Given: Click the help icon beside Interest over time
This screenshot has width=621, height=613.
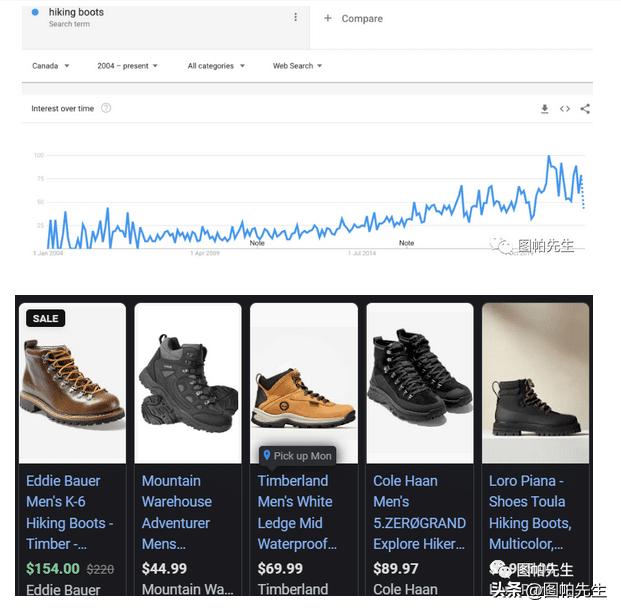Looking at the screenshot, I should [106, 108].
